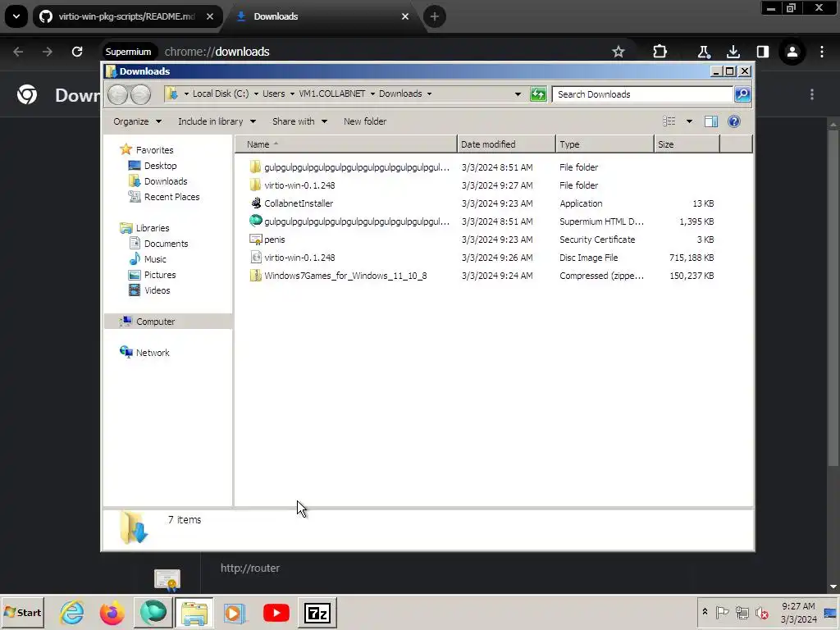Open Include in library dropdown
Viewport: 840px width, 630px height.
coord(217,121)
